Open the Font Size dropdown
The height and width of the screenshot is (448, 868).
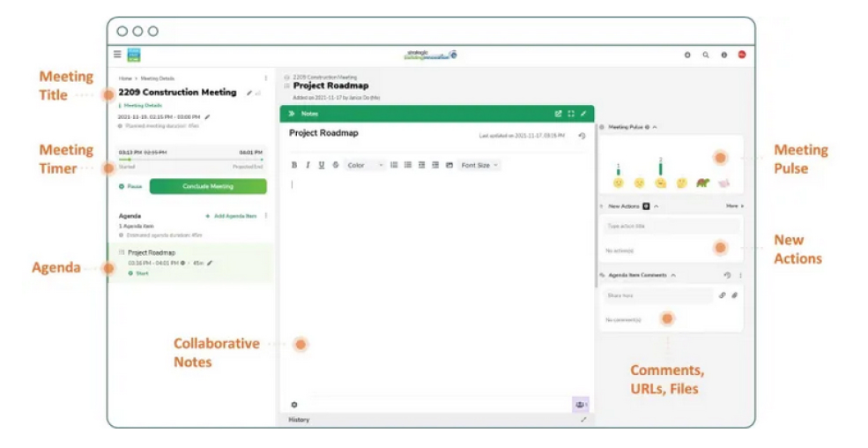[x=479, y=165]
